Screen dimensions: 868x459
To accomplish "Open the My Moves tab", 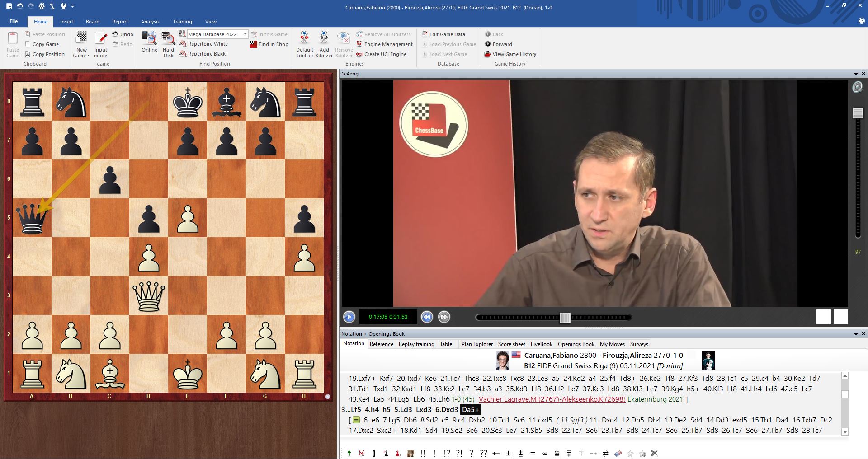I will 612,344.
